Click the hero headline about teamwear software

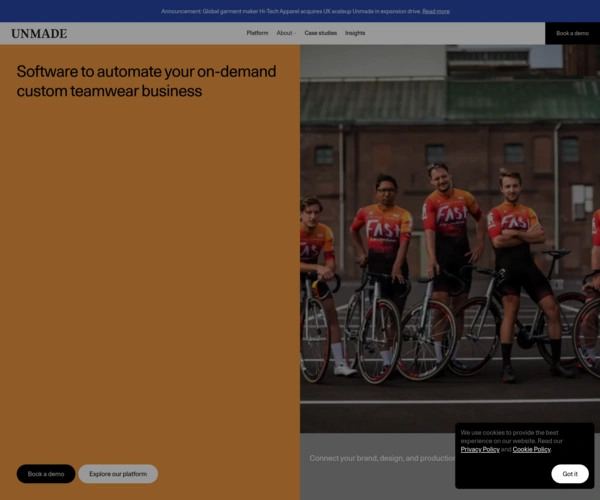click(x=146, y=81)
